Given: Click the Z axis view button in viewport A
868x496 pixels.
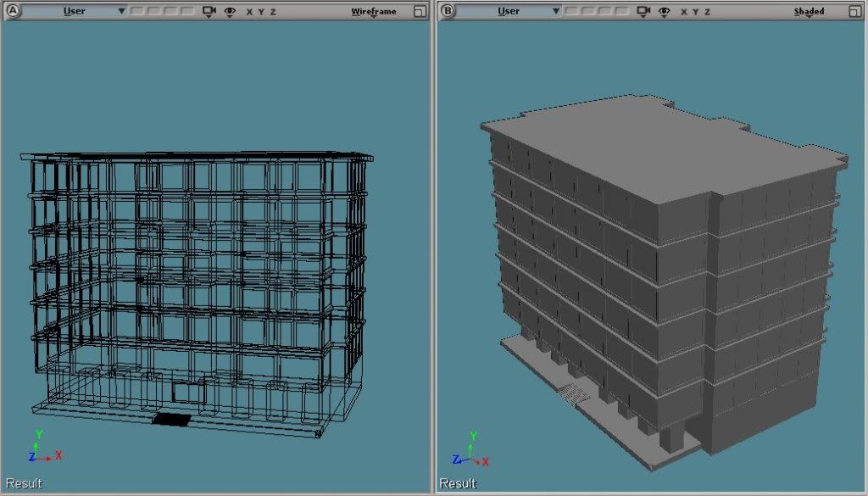Looking at the screenshot, I should coord(273,12).
